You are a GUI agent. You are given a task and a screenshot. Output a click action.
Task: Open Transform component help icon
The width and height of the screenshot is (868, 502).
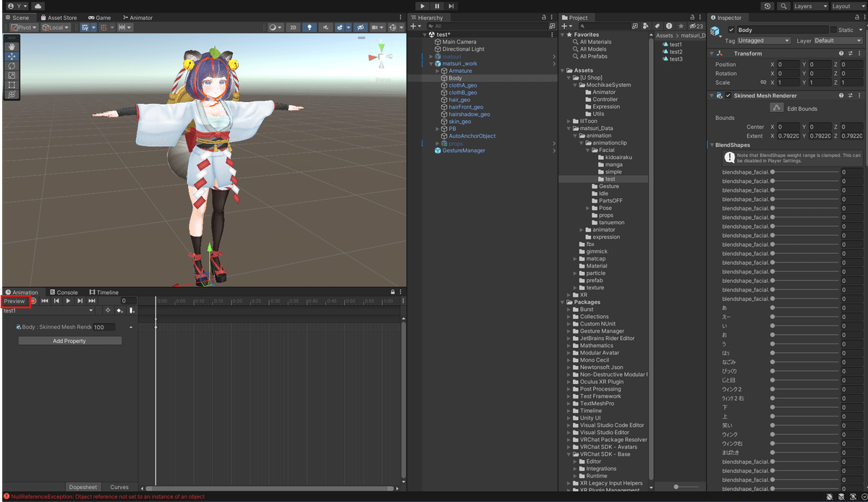(841, 54)
